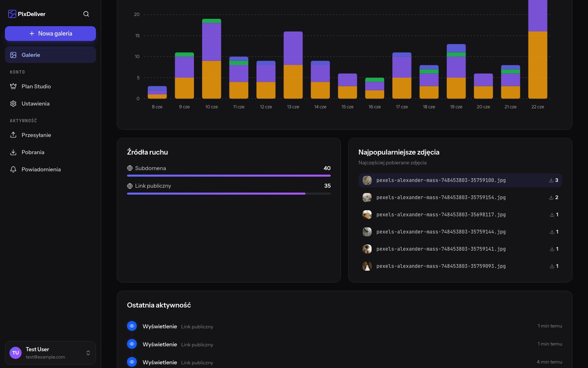Click the 17 cze chart bar

[402, 76]
